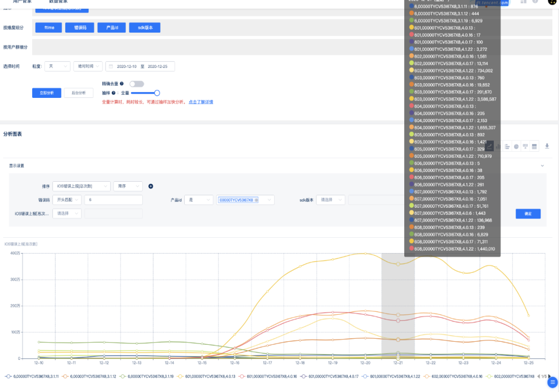Click the 立即分析 button
The image size is (559, 392).
47,93
